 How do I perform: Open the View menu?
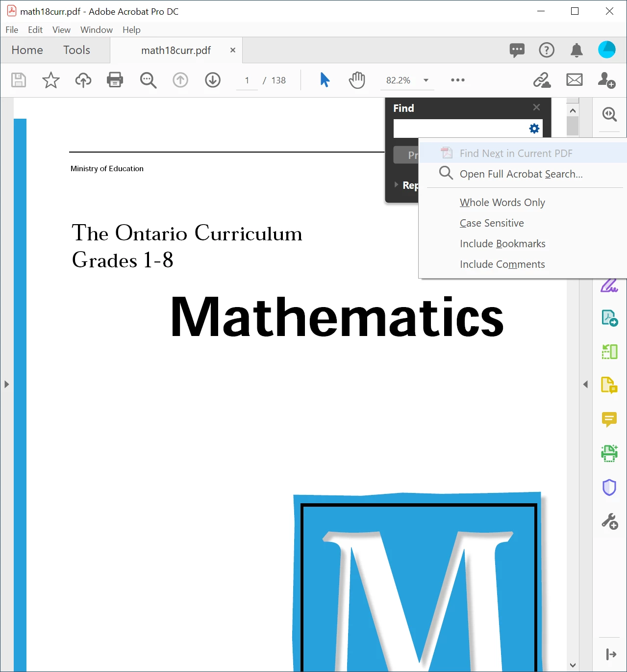pyautogui.click(x=61, y=30)
